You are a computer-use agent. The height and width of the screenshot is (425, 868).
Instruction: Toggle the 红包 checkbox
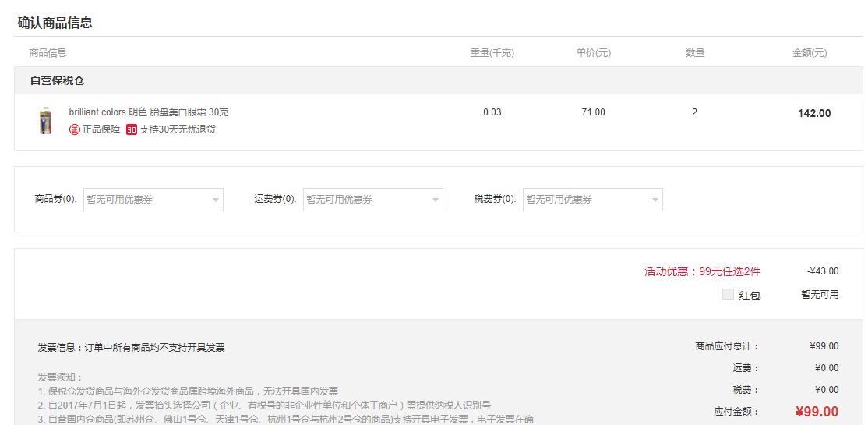click(728, 295)
